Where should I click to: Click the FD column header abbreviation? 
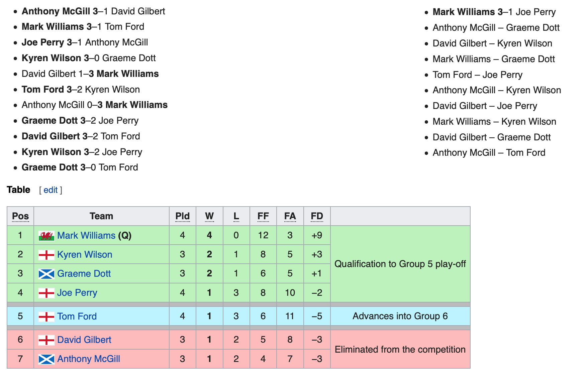point(317,216)
